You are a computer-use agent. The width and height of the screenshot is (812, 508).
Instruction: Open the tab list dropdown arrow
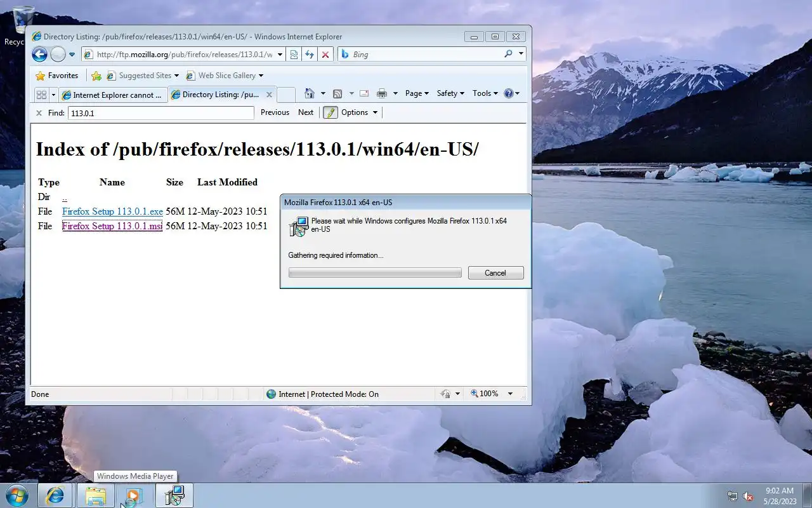(x=53, y=95)
